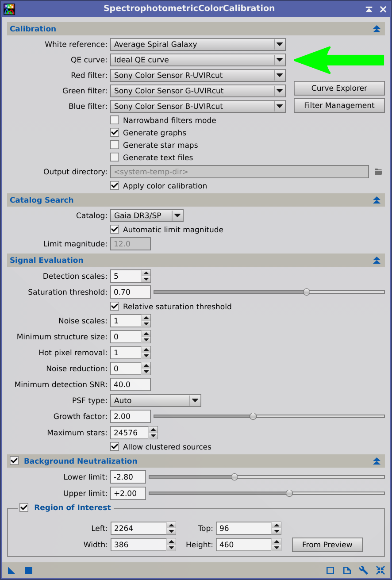Decrease Noise scales with down arrow
The width and height of the screenshot is (392, 580).
coord(146,324)
